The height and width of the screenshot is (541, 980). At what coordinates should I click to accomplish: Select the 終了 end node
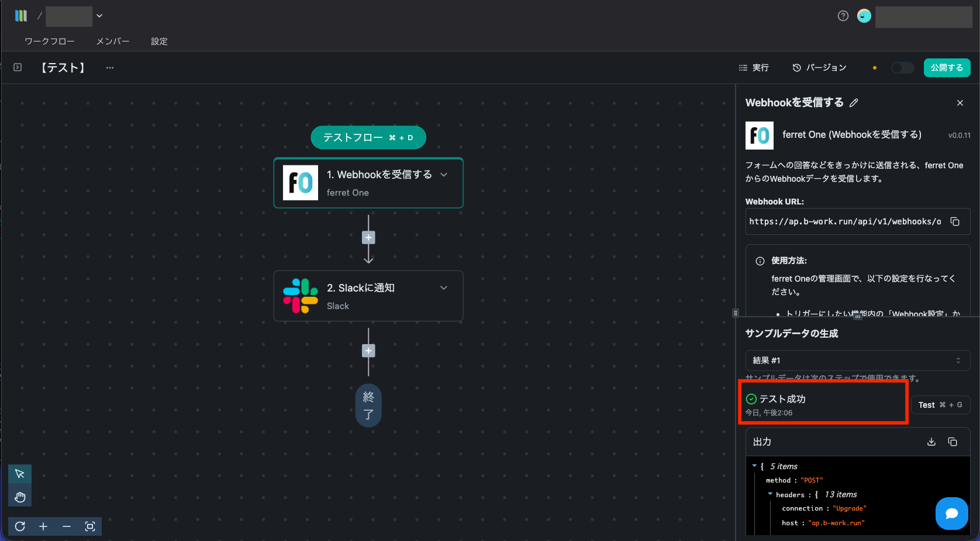368,405
